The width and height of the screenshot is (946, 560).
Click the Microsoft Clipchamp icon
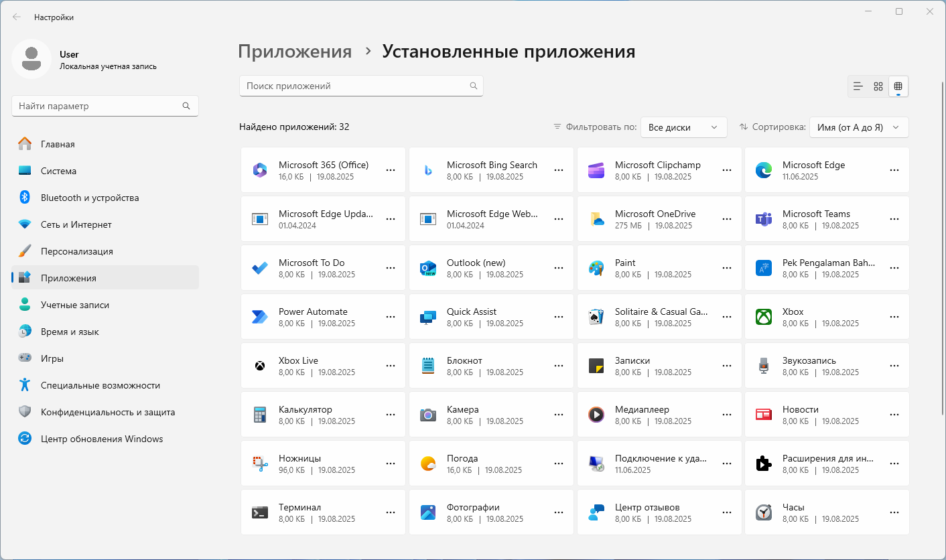pos(596,170)
